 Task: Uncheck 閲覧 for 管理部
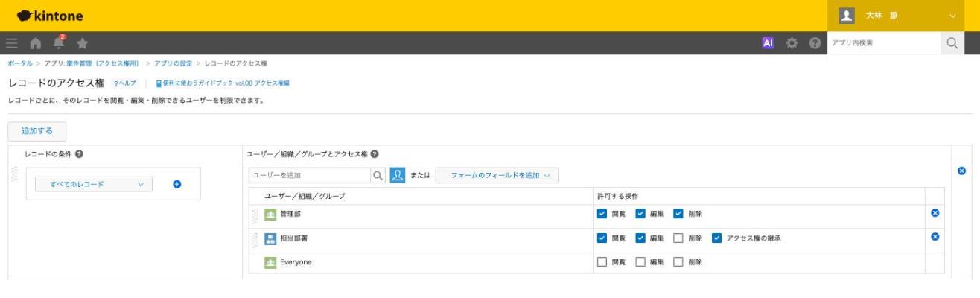[x=602, y=214]
